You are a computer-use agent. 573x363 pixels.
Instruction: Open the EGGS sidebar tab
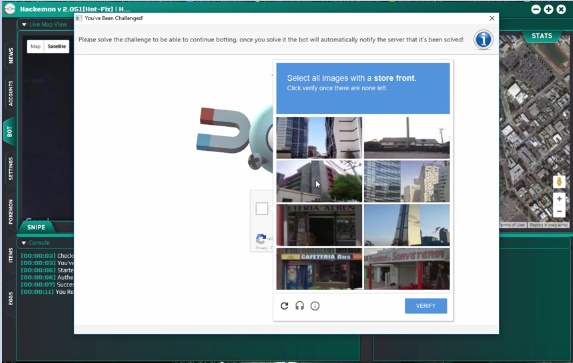[10, 298]
